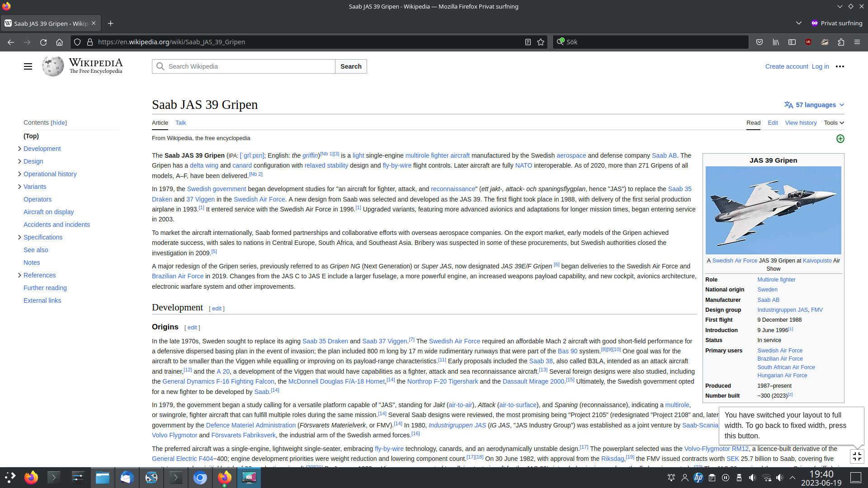Expand the Specifications section in contents
This screenshot has height=488, width=868.
pos(19,237)
